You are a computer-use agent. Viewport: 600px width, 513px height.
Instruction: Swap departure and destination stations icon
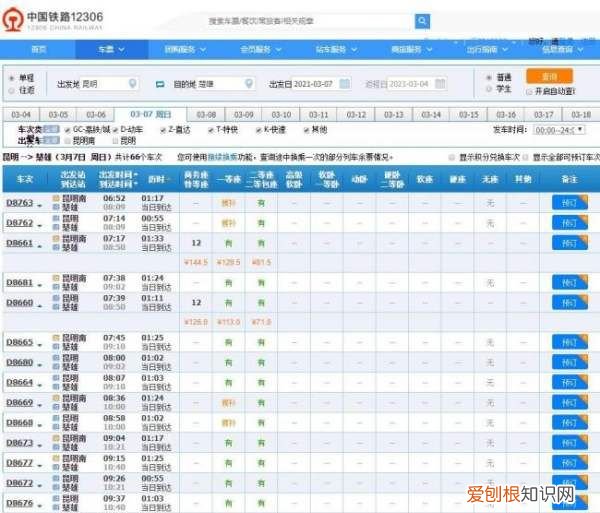(x=160, y=84)
